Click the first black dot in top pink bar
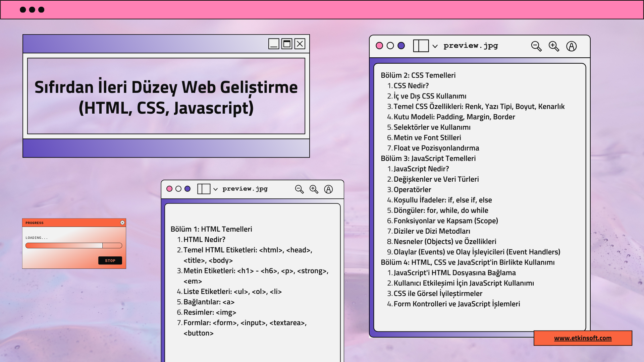The height and width of the screenshot is (362, 644). click(23, 10)
